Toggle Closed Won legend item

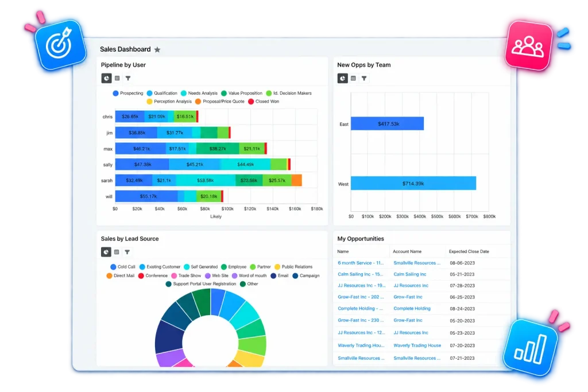pyautogui.click(x=264, y=102)
